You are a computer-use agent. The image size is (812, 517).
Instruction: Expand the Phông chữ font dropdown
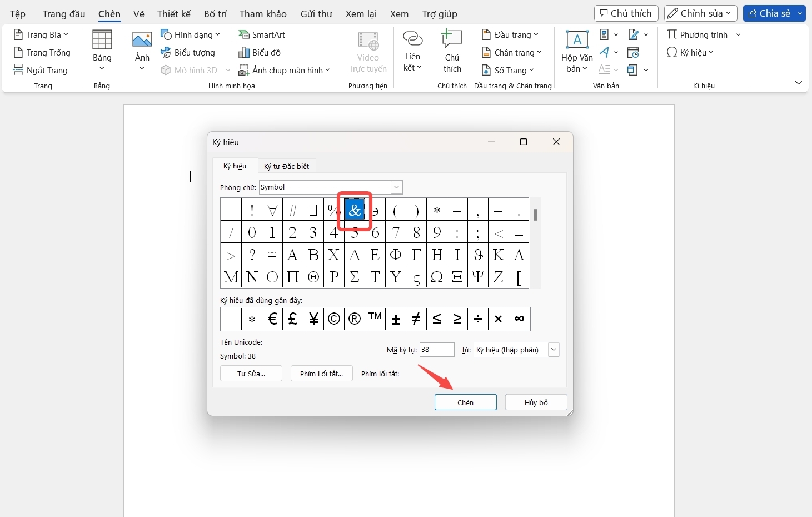[x=396, y=187]
